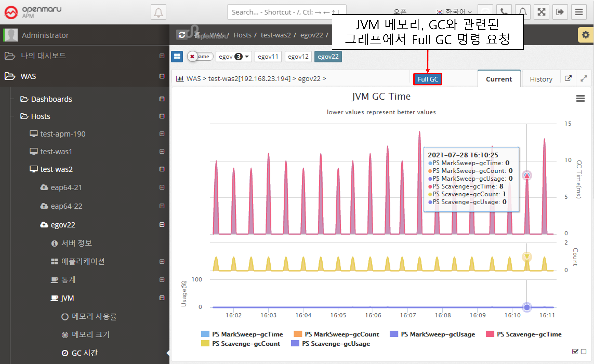Collapse the test-was2 host node
Screen dimensions: 594x364
162,169
